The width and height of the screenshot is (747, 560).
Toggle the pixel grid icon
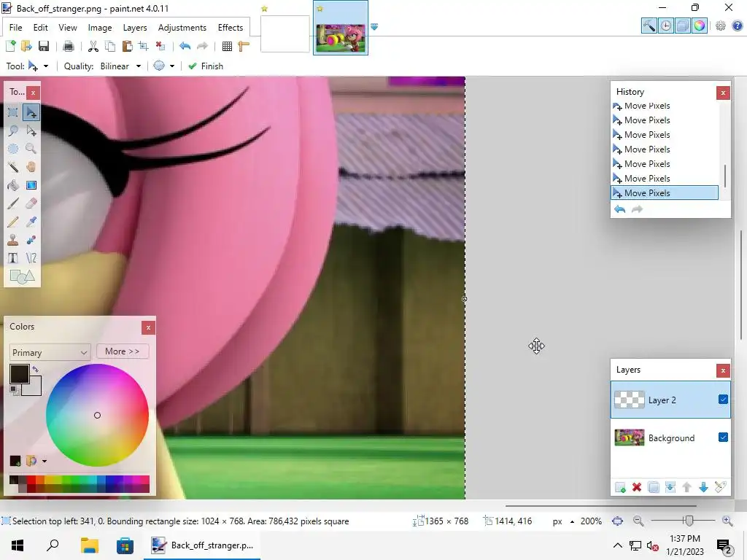[x=228, y=46]
